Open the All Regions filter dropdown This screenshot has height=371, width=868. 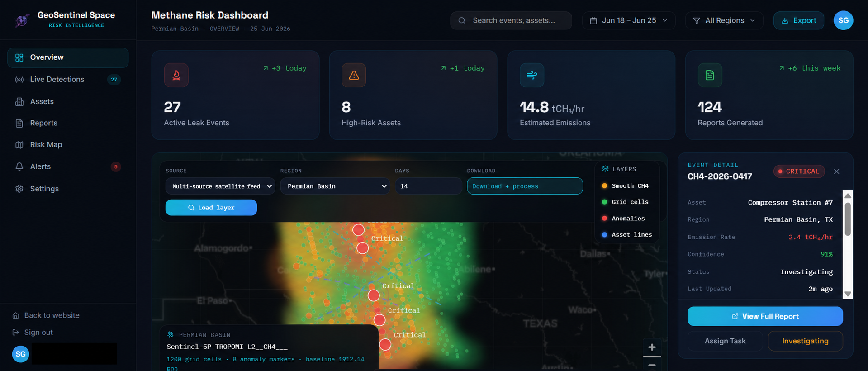tap(724, 20)
